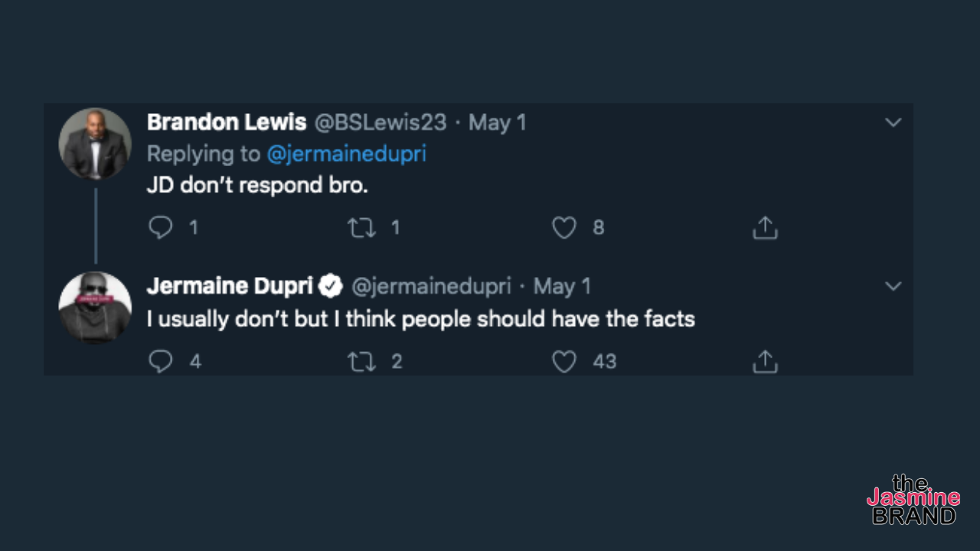Open dropdown arrow on Brandon Lewis's tweet
The height and width of the screenshot is (551, 980).
click(893, 122)
